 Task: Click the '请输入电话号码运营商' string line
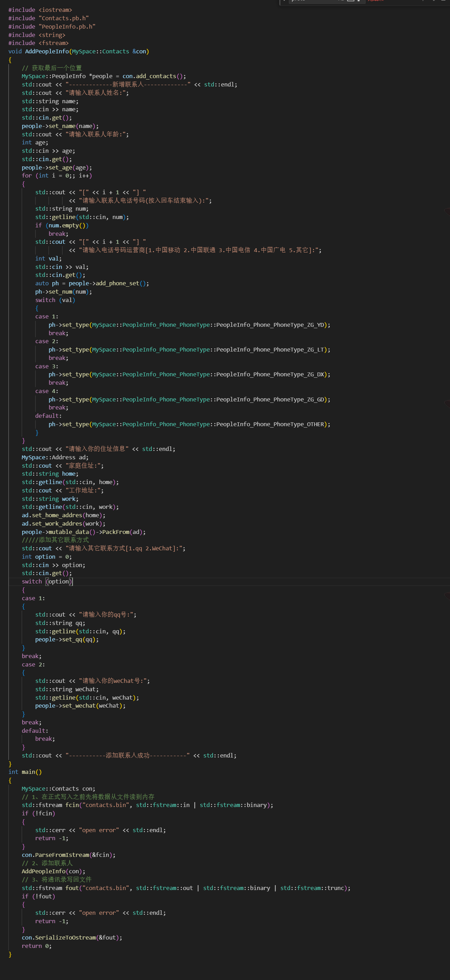point(195,250)
